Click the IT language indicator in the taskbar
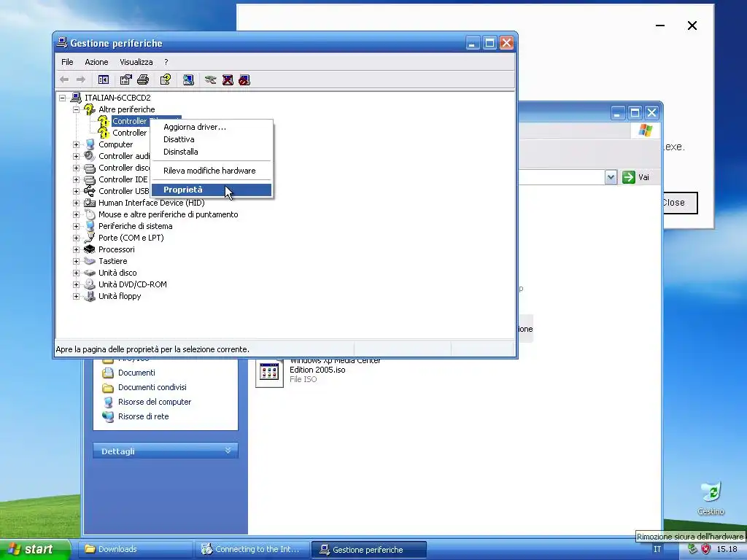The width and height of the screenshot is (747, 560). click(657, 549)
